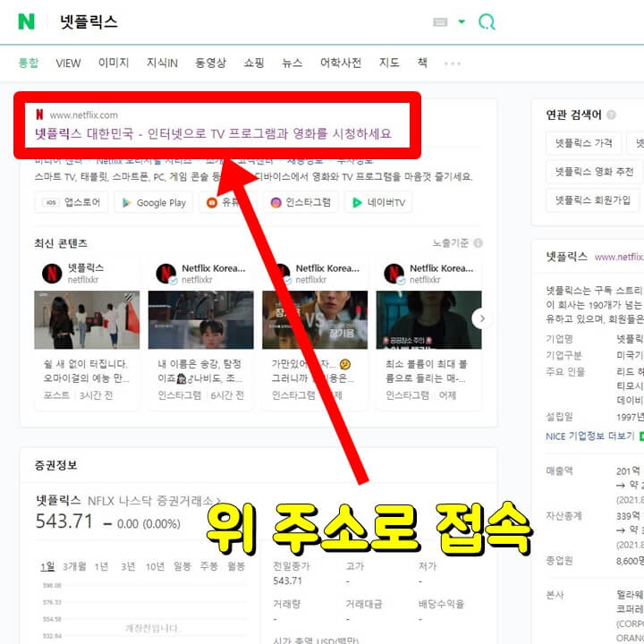Open the post text 쉴 새 없이 터집니다
644x644 pixels.
(x=86, y=371)
